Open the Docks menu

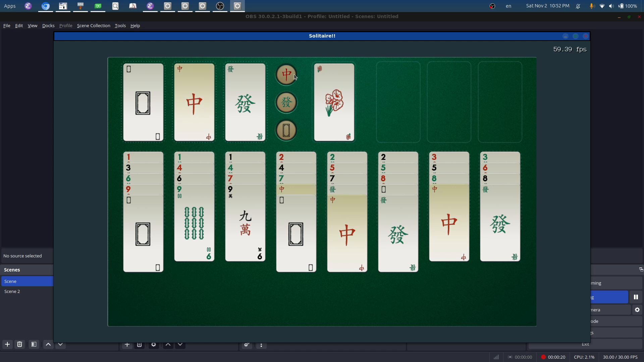pos(48,25)
